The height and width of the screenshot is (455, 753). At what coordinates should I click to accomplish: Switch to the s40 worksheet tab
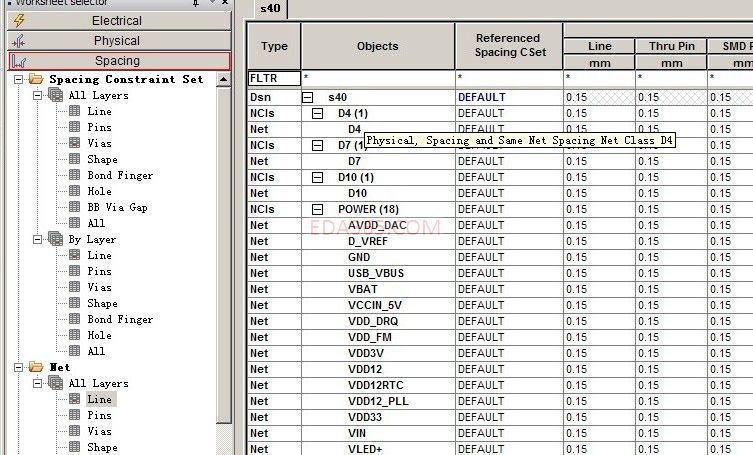[x=270, y=9]
